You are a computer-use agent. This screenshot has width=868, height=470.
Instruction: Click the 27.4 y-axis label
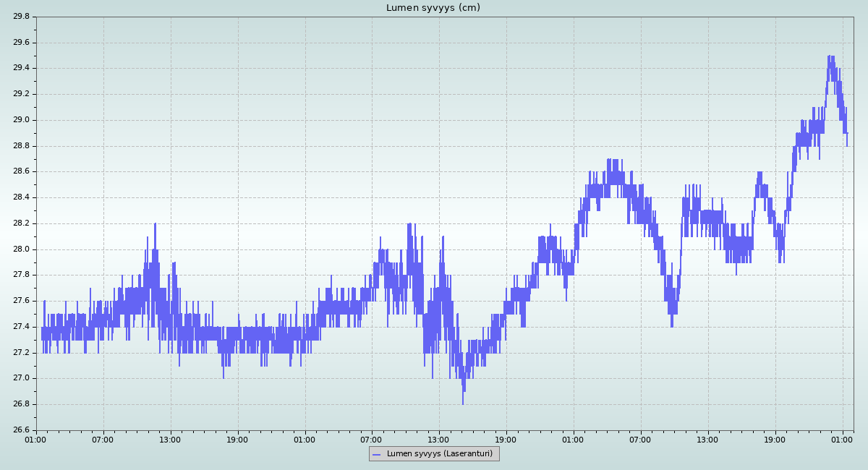coord(21,327)
